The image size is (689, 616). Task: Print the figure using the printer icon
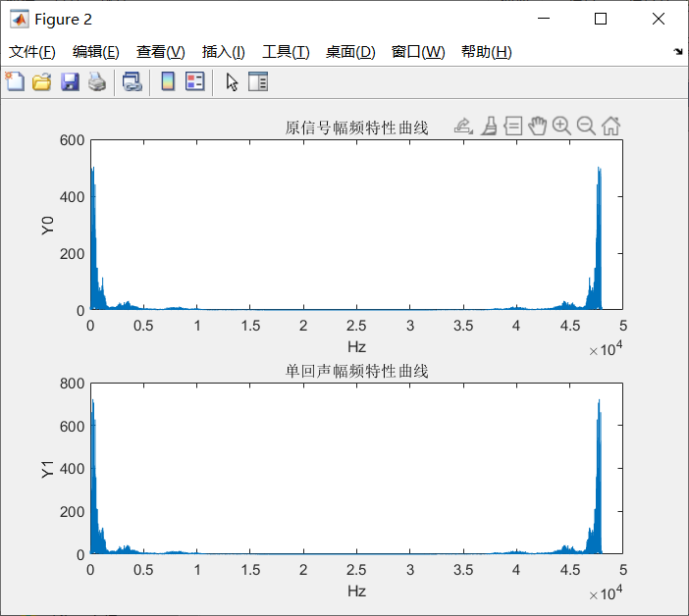[96, 82]
